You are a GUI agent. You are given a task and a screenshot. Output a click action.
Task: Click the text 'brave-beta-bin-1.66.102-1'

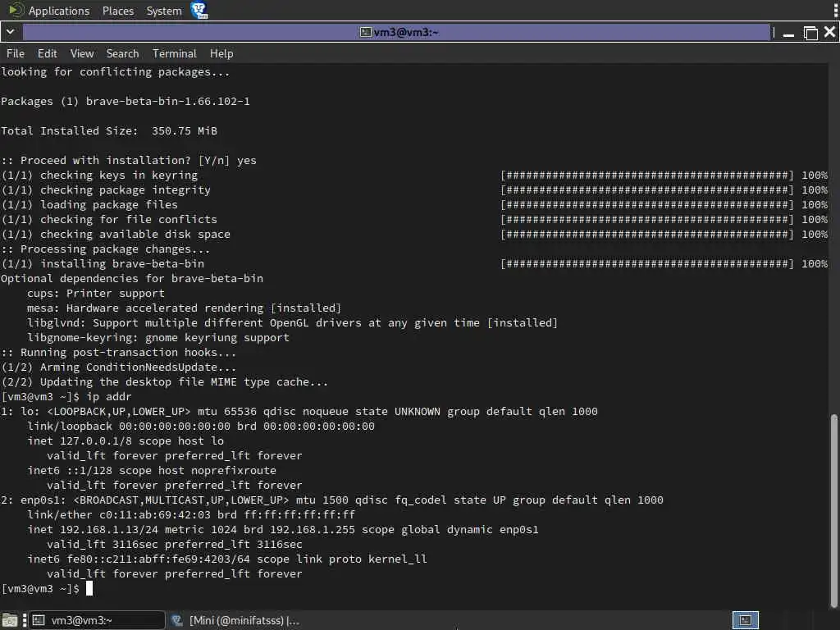167,101
